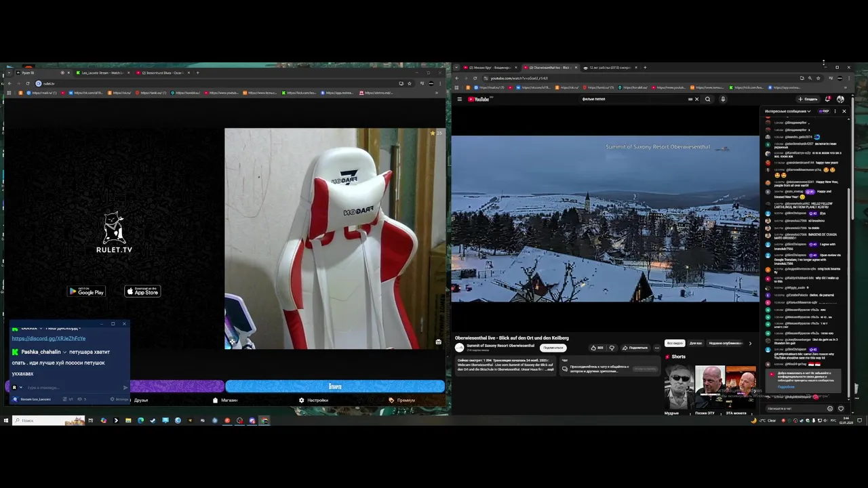Bookmark rulet.tv page with star icon
868x488 pixels.
tap(409, 83)
